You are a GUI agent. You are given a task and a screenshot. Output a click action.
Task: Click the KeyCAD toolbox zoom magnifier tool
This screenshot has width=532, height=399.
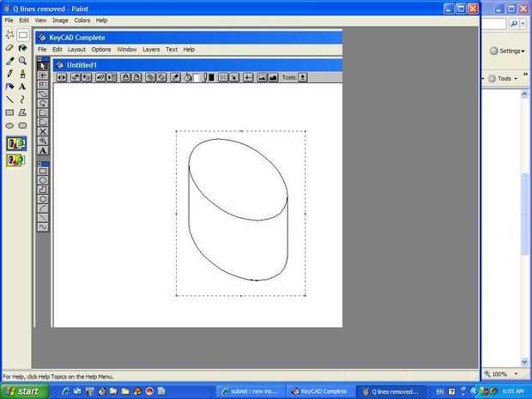[x=43, y=141]
